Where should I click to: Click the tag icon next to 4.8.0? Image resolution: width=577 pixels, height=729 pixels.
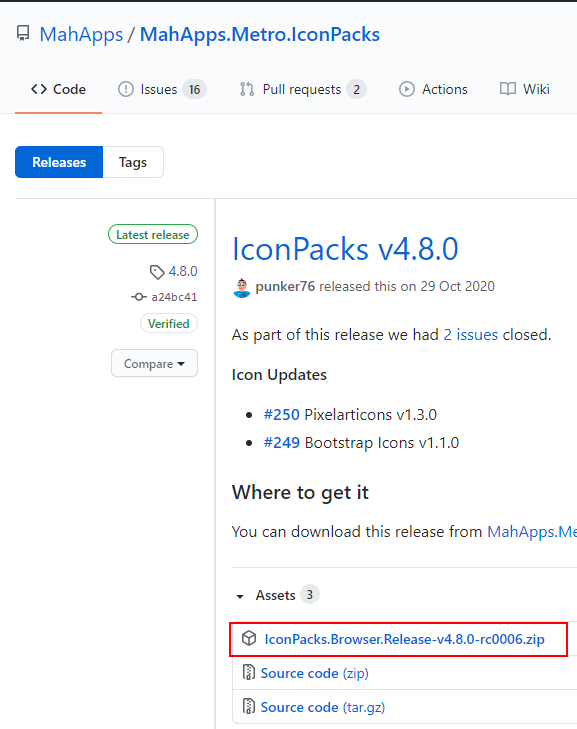pos(157,272)
